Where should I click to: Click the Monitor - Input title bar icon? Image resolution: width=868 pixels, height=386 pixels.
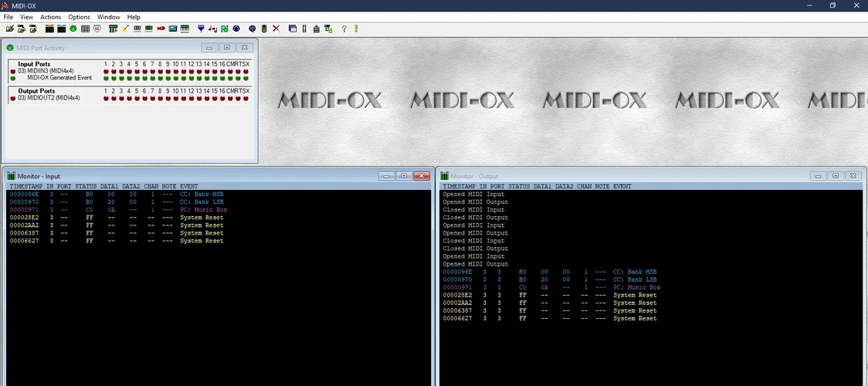pos(11,176)
